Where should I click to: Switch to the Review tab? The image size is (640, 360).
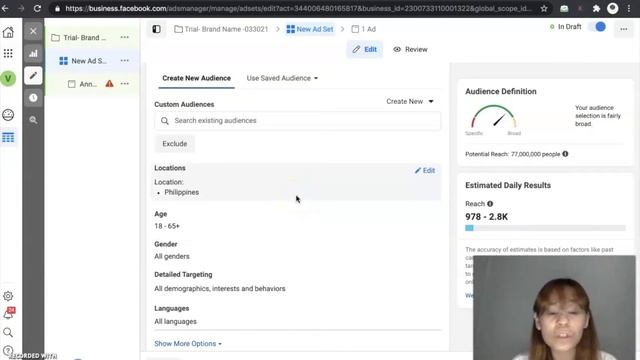click(410, 49)
